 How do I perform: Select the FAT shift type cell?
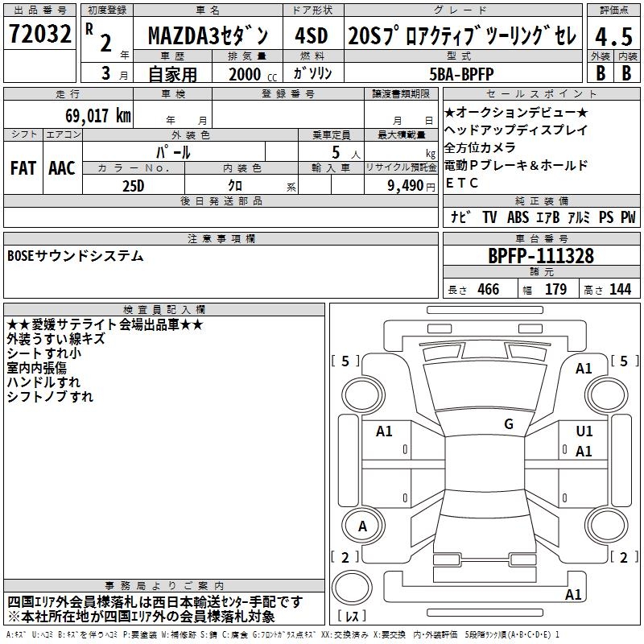(x=23, y=167)
